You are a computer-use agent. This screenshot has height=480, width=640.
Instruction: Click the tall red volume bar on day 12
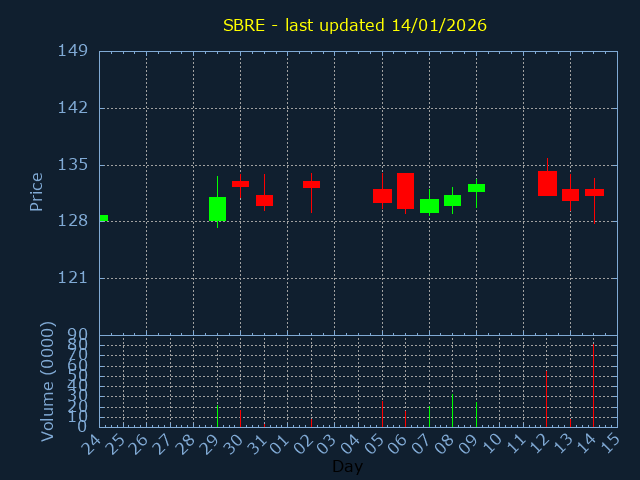(x=546, y=400)
